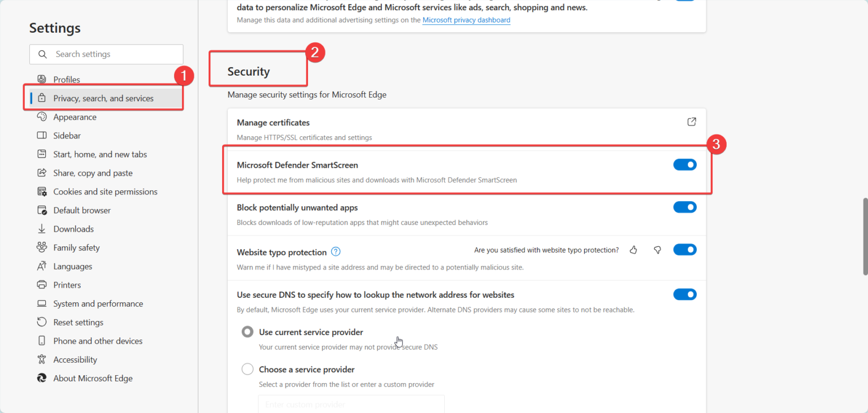Screen dimensions: 868x413
Task: Turn off secure DNS lookup
Action: pos(685,294)
